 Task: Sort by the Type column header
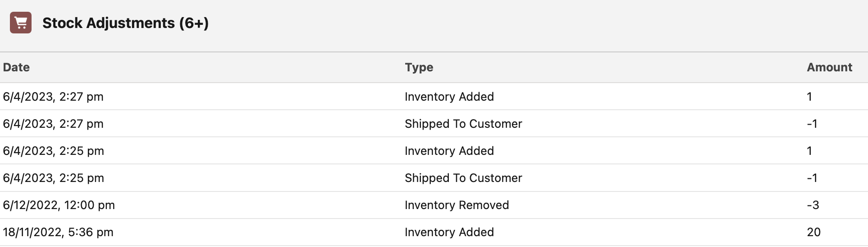click(x=419, y=67)
